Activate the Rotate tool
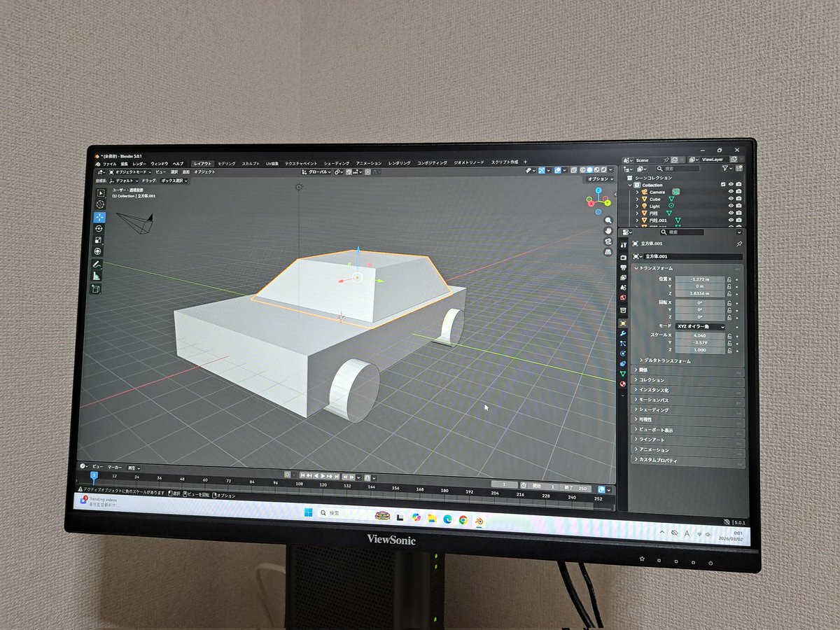The image size is (840, 630). 99,228
